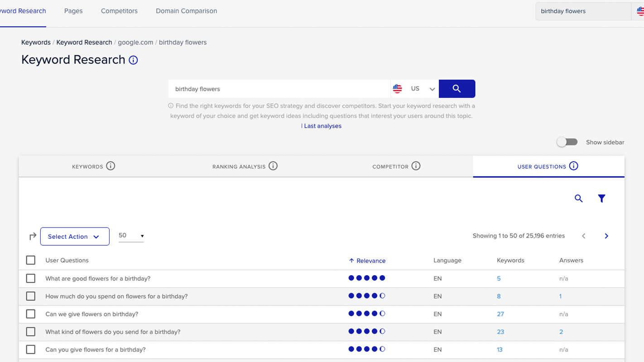The width and height of the screenshot is (644, 362).
Task: Sort by the Relevance column header
Action: (370, 261)
